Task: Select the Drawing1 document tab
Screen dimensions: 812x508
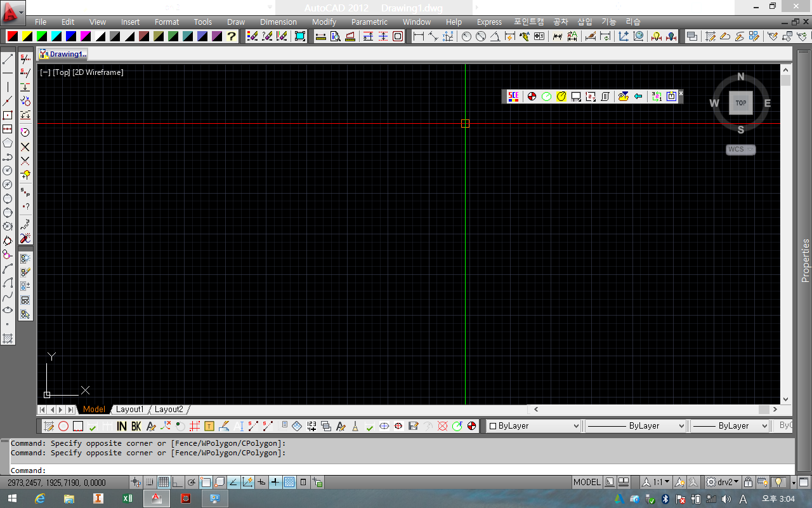Action: click(63, 54)
